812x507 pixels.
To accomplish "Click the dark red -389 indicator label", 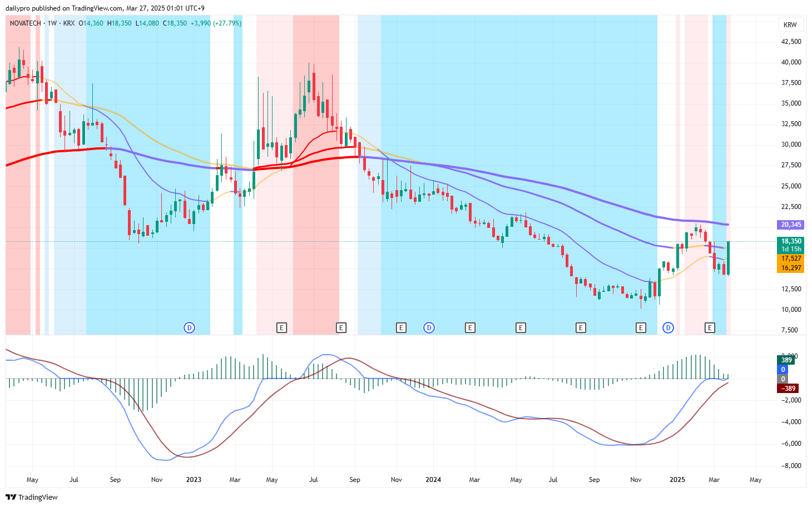I will (x=788, y=389).
